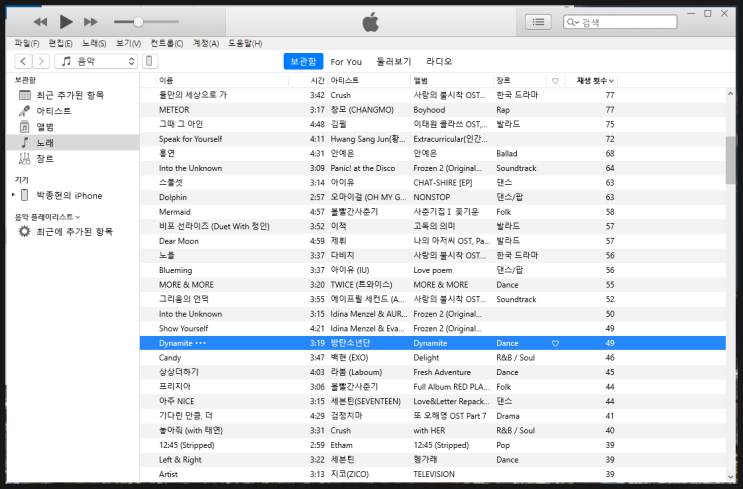Click the scrollbar down arrow
This screenshot has width=743, height=489.
tap(730, 477)
